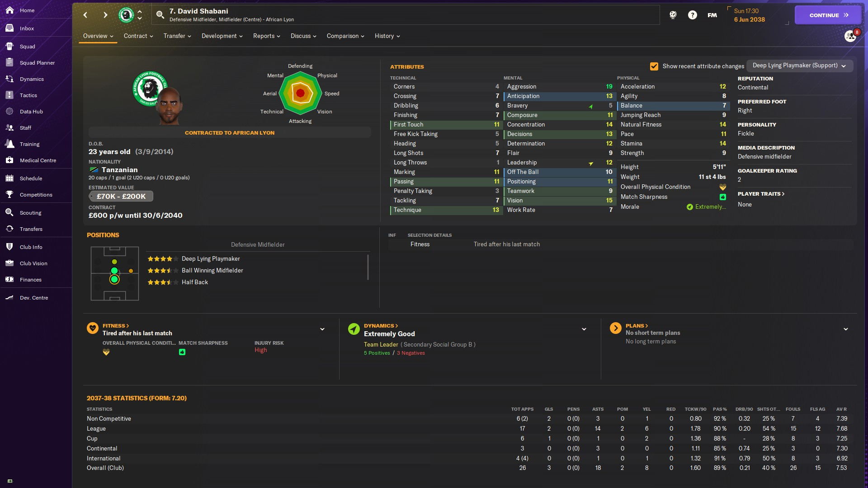Go to Scouting in sidebar

click(30, 213)
